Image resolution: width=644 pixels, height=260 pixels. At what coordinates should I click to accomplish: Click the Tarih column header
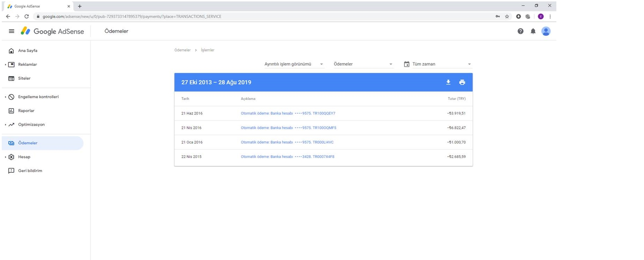(x=185, y=99)
